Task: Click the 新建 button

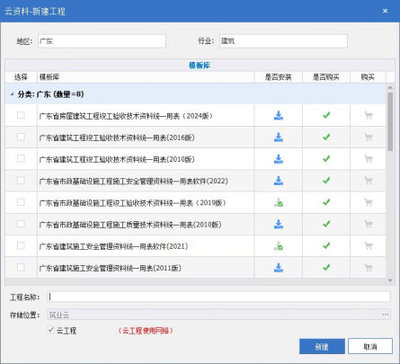Action: coord(322,346)
